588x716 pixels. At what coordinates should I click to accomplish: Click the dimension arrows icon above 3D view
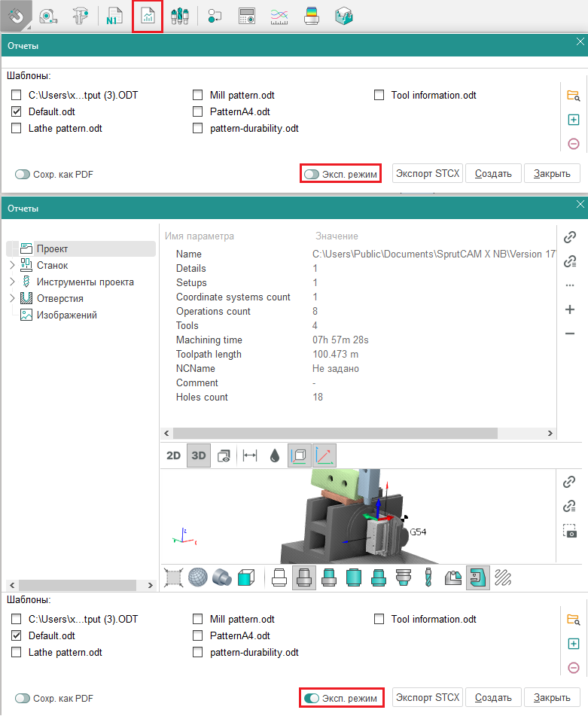pos(250,455)
